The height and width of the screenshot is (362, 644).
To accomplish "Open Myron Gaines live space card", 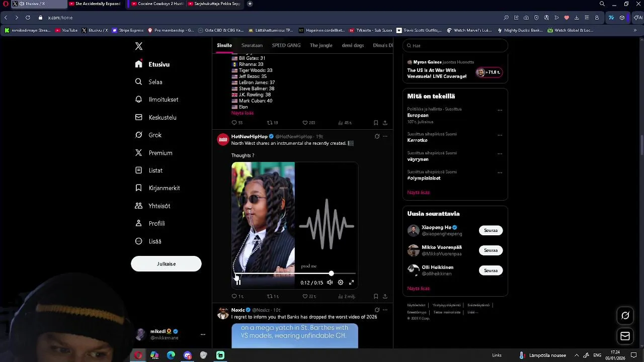I will click(x=455, y=70).
